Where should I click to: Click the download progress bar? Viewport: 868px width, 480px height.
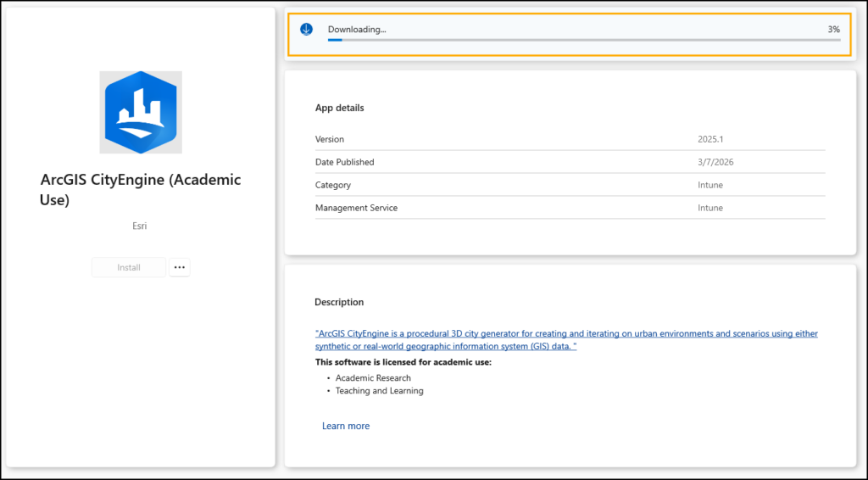coord(584,40)
